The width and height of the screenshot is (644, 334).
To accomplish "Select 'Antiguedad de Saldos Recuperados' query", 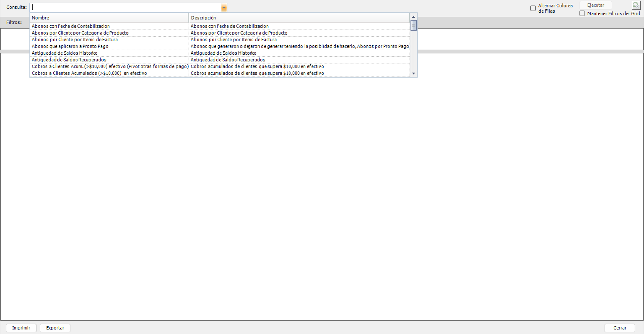I will (x=69, y=60).
